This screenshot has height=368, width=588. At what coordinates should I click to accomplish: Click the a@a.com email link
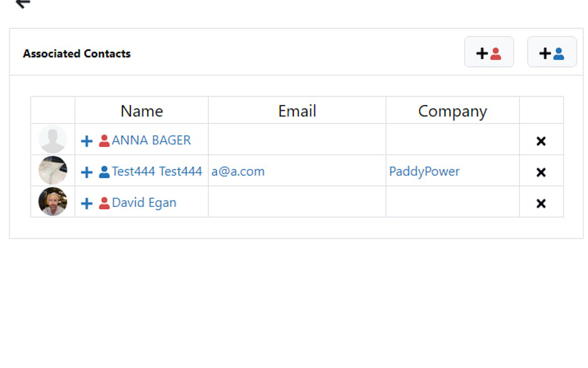(x=238, y=172)
